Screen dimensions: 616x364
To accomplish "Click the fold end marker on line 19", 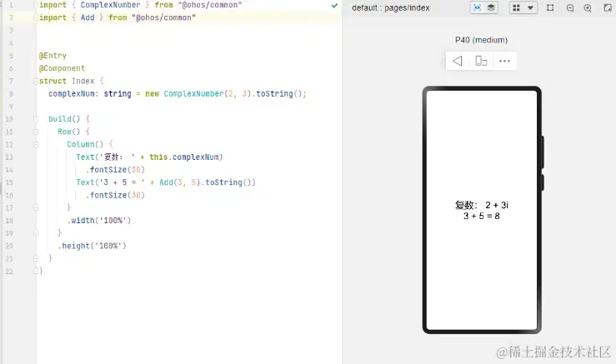I will (x=36, y=233).
